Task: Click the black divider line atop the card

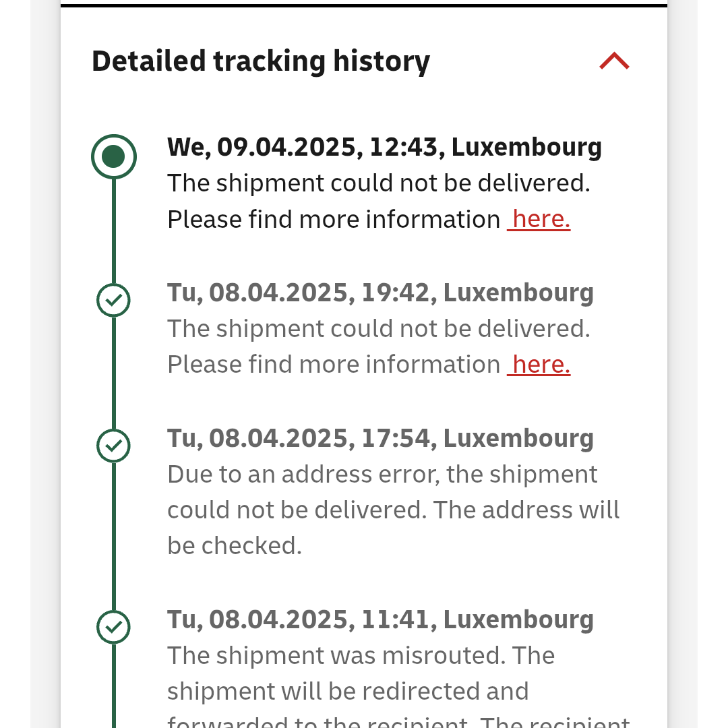Action: pyautogui.click(x=364, y=5)
